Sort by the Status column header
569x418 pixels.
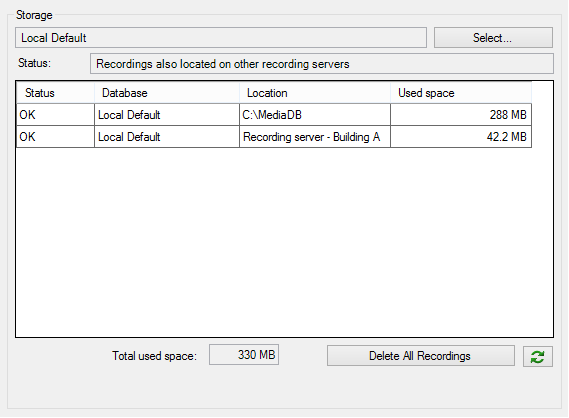click(55, 93)
